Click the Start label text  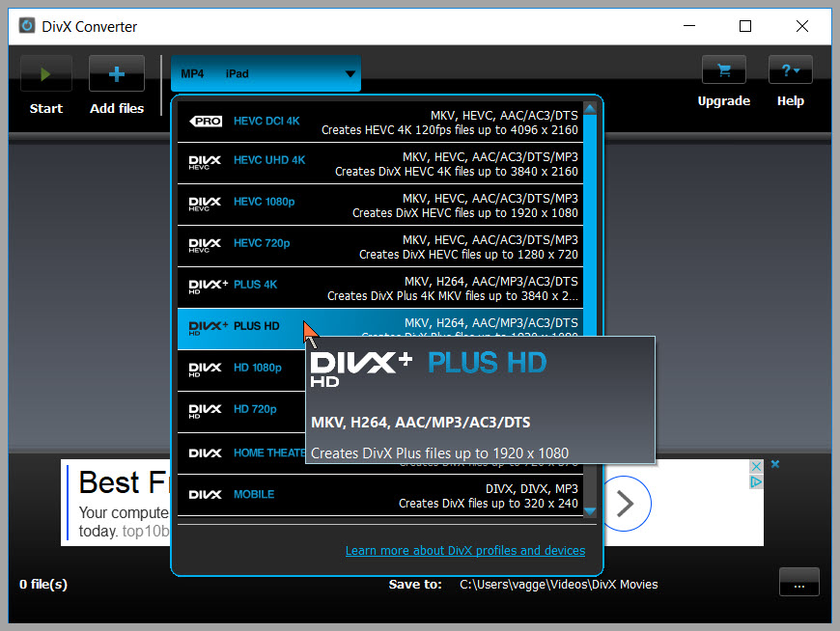click(46, 109)
